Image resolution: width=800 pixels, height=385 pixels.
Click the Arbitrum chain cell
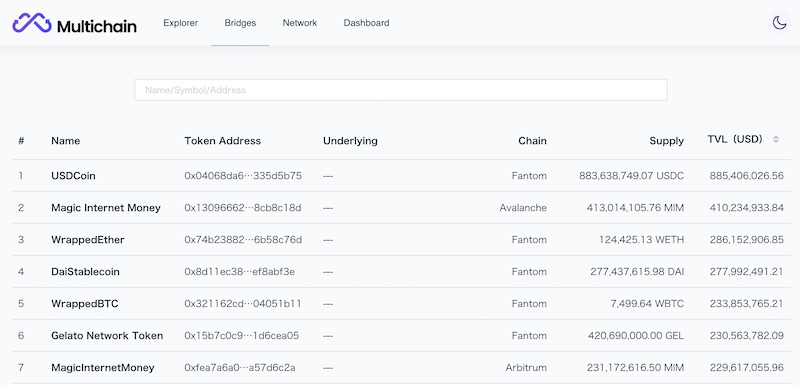click(526, 368)
